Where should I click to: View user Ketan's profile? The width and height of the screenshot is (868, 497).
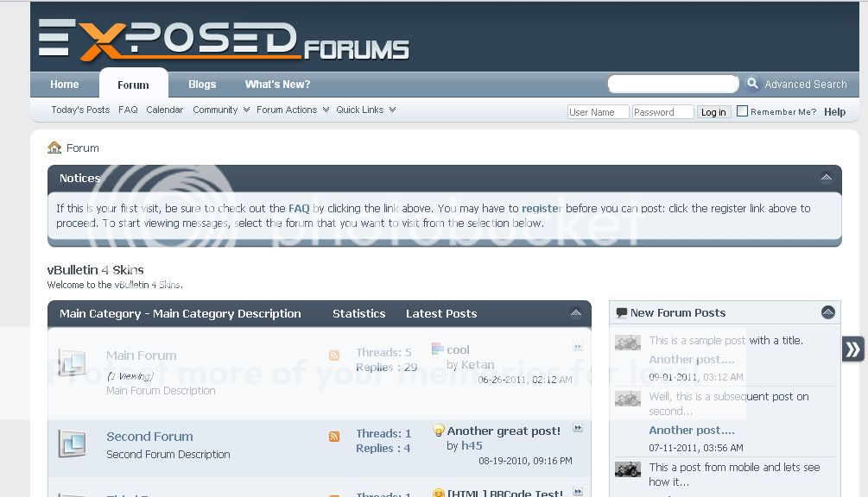[x=478, y=365]
